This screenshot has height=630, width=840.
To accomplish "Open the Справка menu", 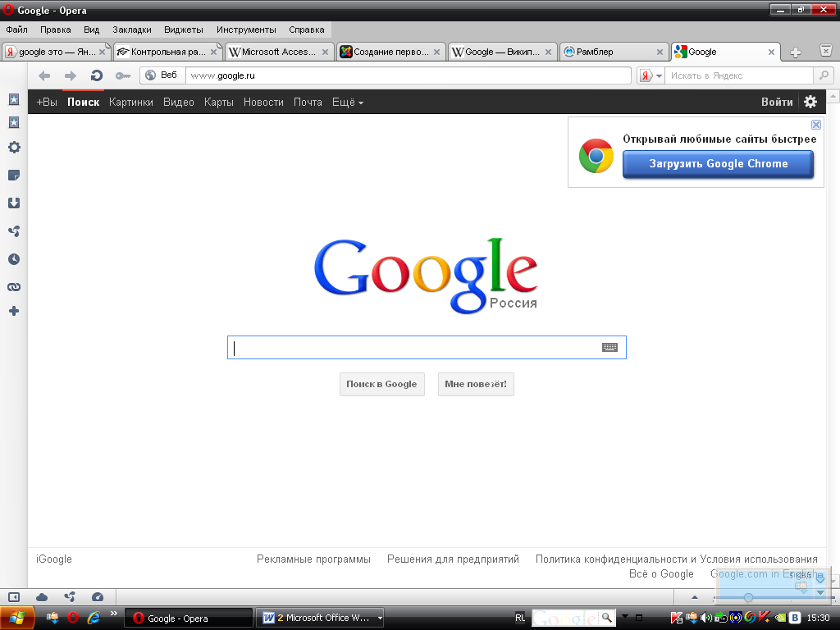I will tap(307, 30).
